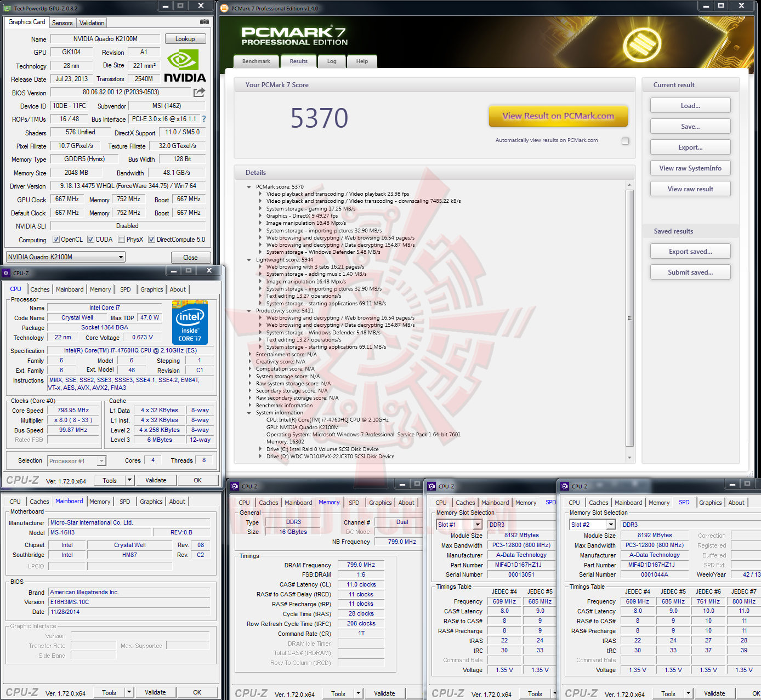Screen dimensions: 761x700
Task: Click the NVIDIA logo in GPU-Z
Action: click(185, 66)
